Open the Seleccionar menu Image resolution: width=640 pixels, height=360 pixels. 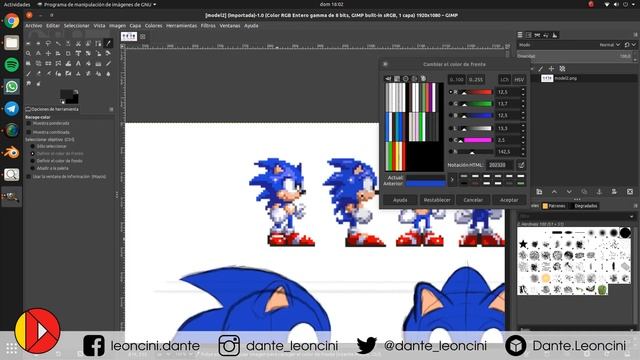click(x=76, y=26)
